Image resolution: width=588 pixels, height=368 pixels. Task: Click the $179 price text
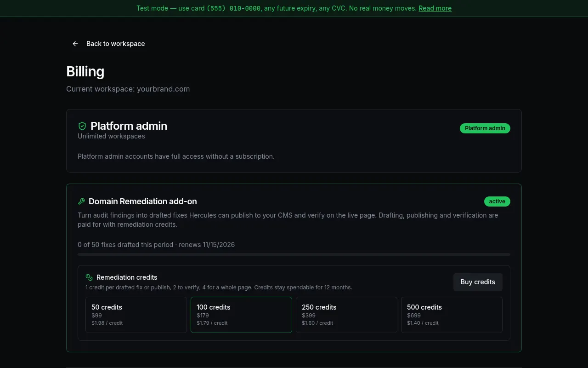click(203, 316)
